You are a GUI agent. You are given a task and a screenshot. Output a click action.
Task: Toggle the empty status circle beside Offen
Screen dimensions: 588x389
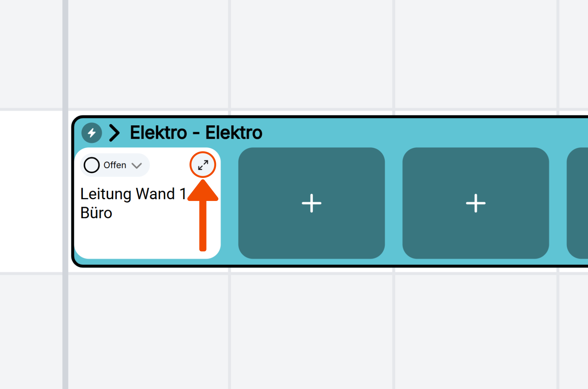point(92,165)
